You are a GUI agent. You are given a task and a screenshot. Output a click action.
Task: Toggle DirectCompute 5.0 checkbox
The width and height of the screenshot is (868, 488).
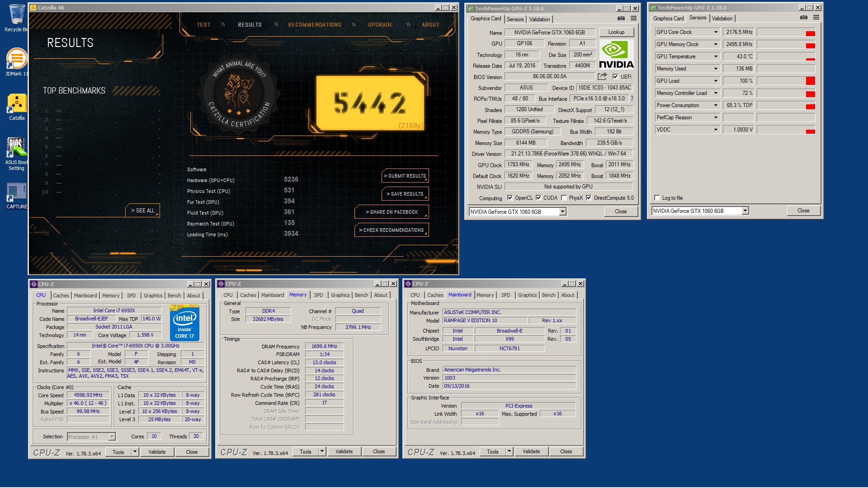point(589,198)
